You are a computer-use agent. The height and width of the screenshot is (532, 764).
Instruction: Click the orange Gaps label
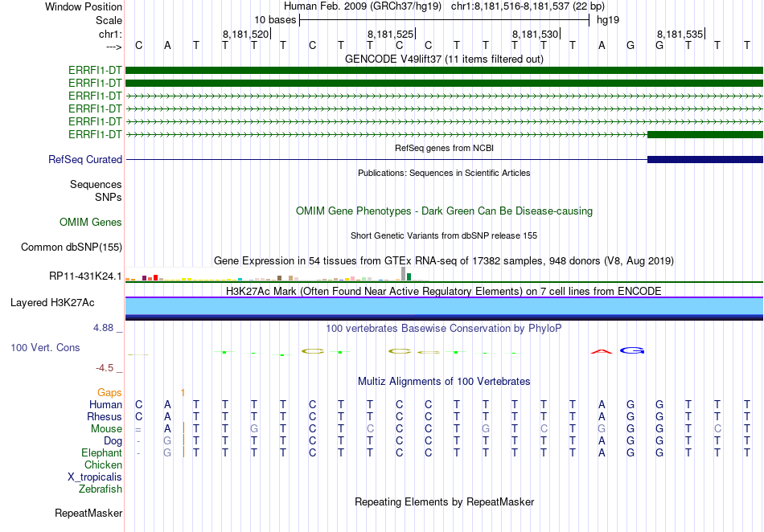click(109, 392)
